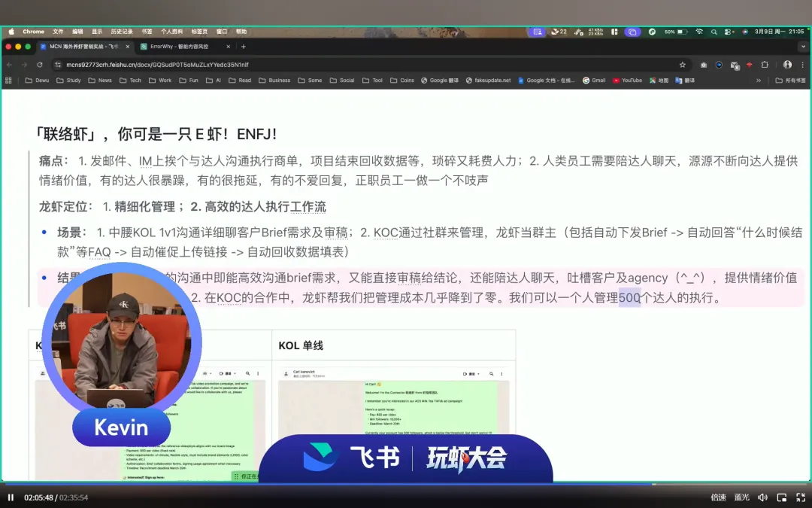The image size is (812, 508).
Task: Pause the video playback
Action: coord(11,497)
